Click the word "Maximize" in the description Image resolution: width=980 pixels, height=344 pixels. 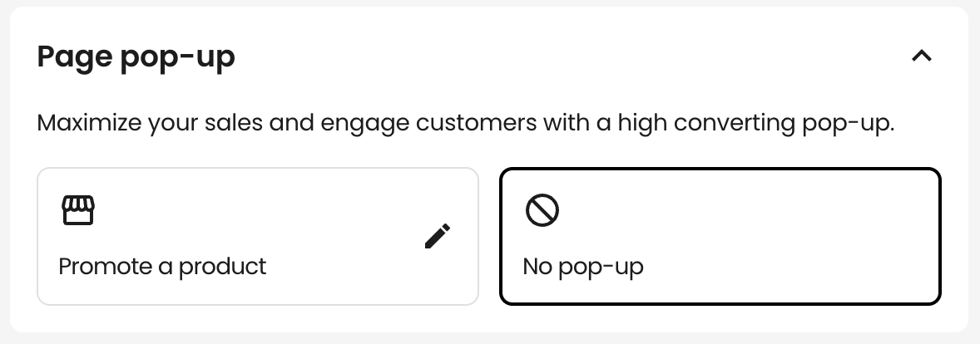click(89, 123)
